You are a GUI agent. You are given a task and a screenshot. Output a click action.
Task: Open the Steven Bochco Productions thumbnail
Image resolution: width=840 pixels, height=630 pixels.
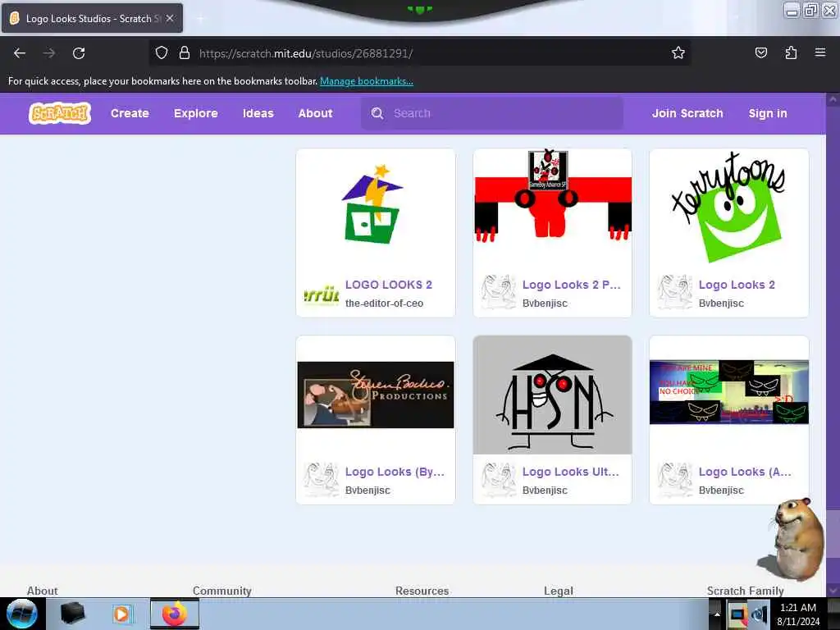point(376,395)
